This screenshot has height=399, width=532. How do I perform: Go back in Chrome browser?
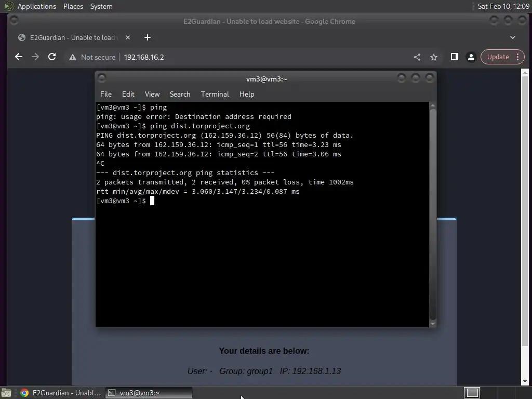tap(19, 57)
